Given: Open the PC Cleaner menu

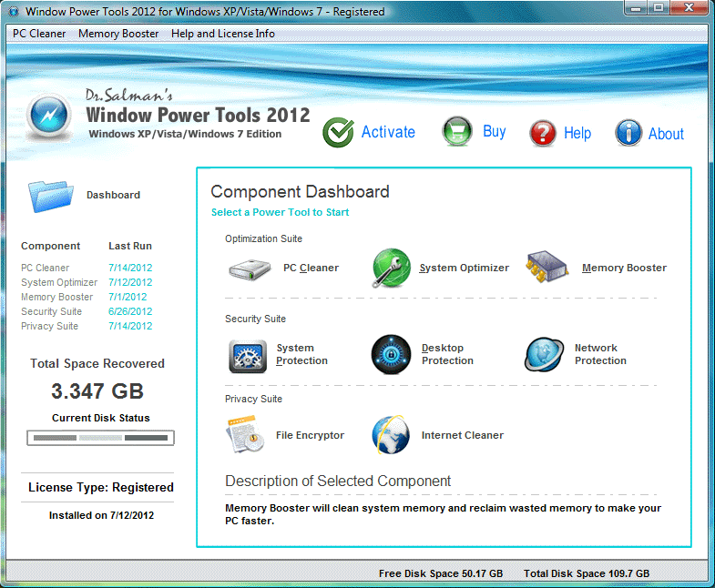Looking at the screenshot, I should click(39, 34).
